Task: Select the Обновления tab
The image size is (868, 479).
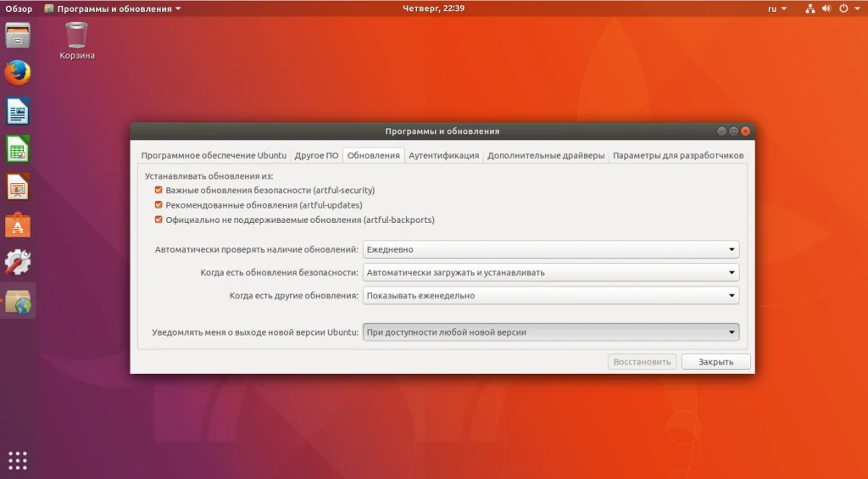Action: coord(374,156)
